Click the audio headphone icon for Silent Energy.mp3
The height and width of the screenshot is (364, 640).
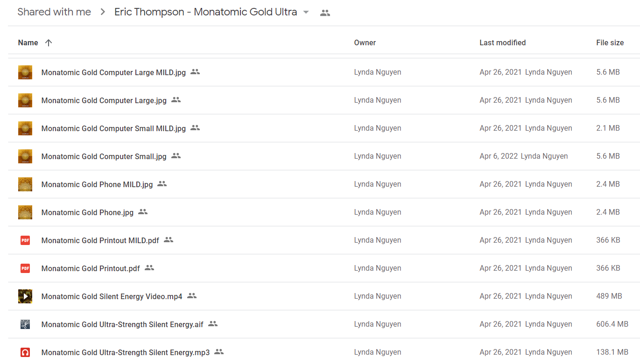point(25,352)
